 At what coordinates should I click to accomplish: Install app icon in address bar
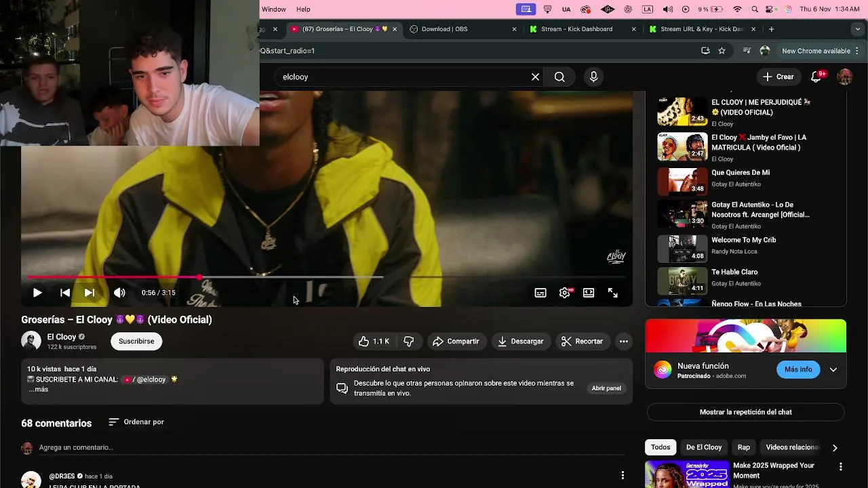(705, 51)
